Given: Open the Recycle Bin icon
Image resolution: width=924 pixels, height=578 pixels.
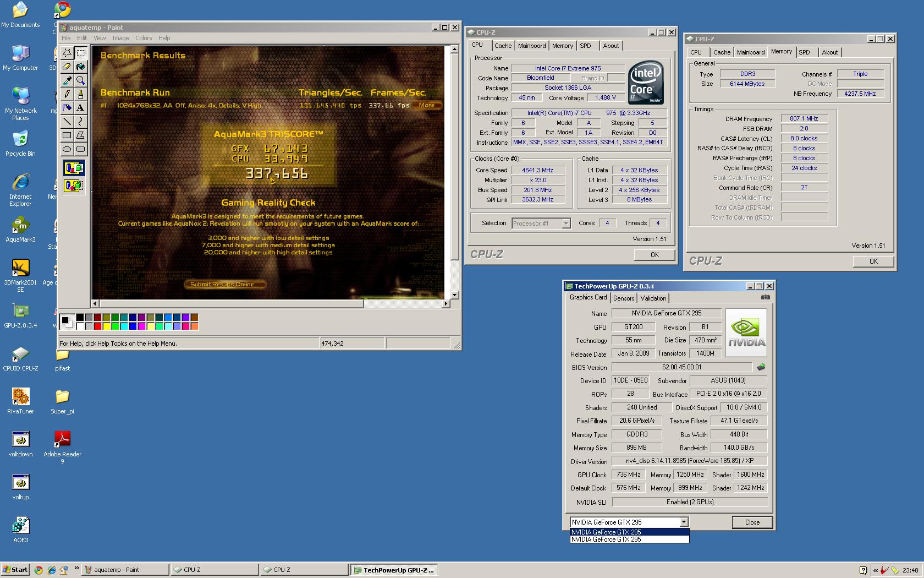Looking at the screenshot, I should [x=20, y=144].
